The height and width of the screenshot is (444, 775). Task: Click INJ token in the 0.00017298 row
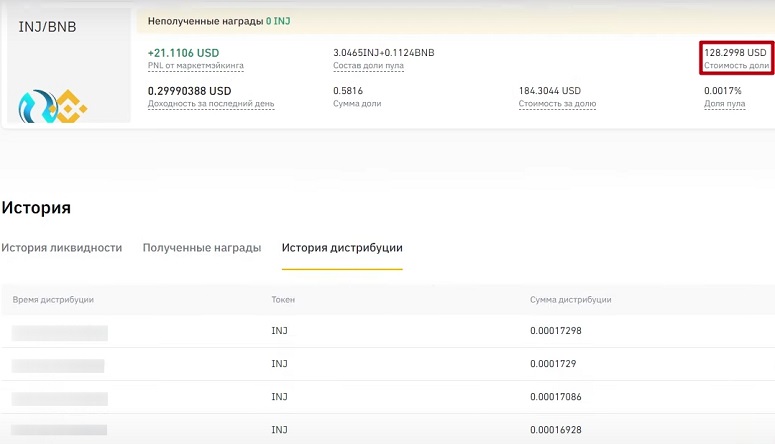pos(279,331)
